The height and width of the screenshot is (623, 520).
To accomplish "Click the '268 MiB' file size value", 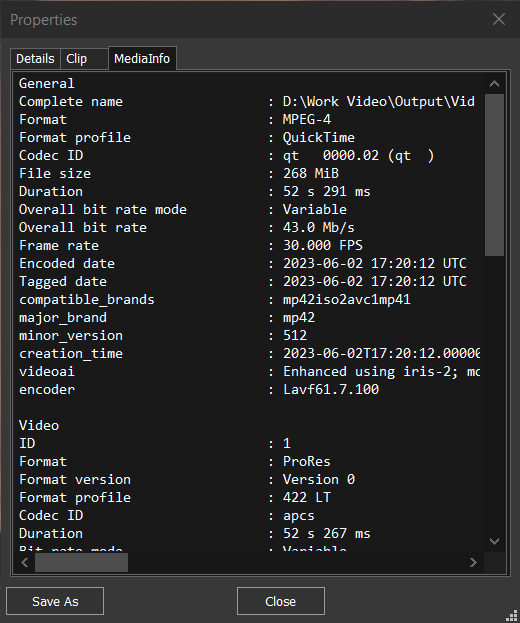I will [x=311, y=174].
